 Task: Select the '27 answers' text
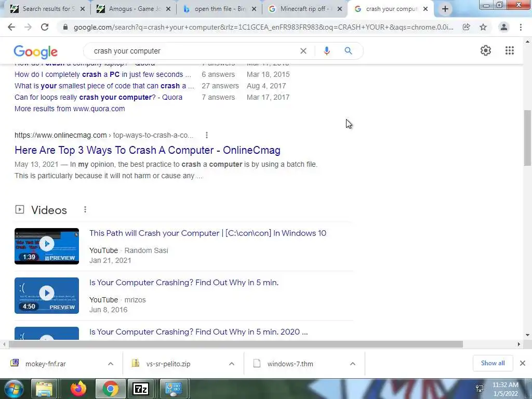point(220,86)
